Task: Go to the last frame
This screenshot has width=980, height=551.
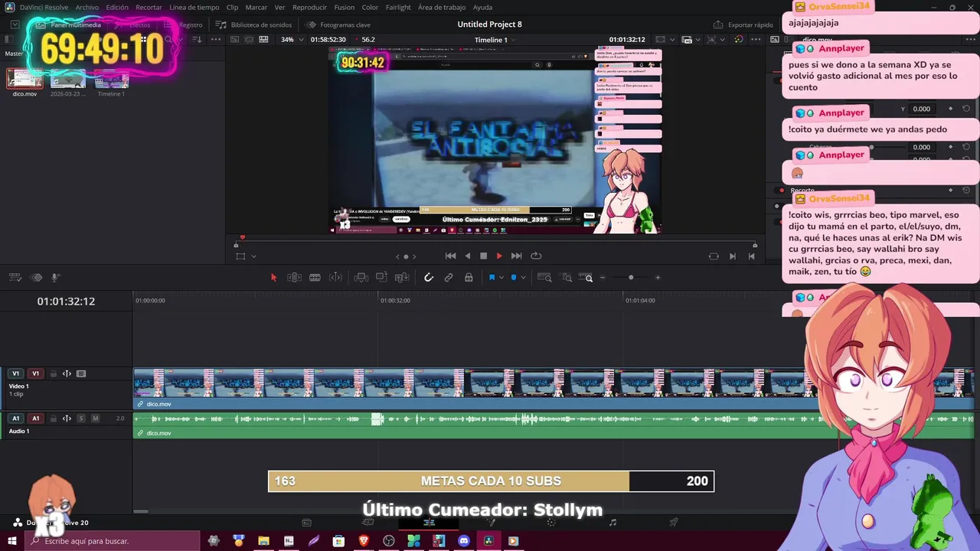Action: pos(516,256)
